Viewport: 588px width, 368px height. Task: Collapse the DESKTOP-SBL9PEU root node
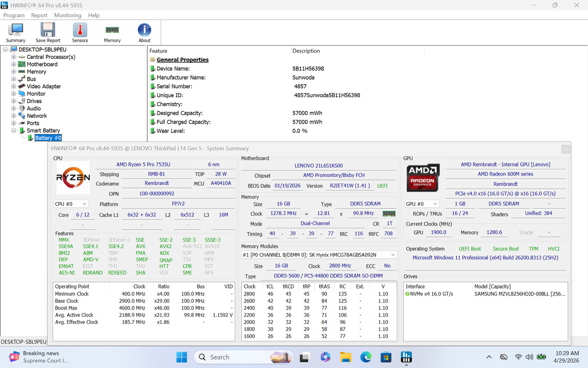pos(6,50)
